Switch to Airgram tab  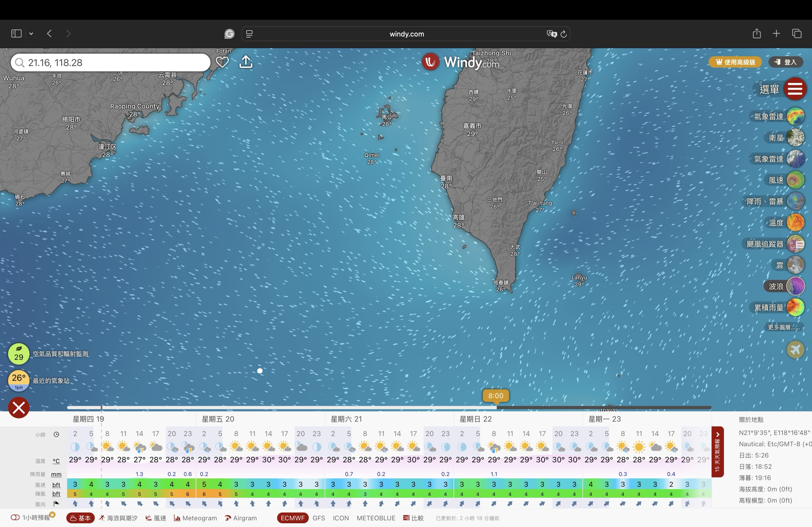[x=241, y=518]
